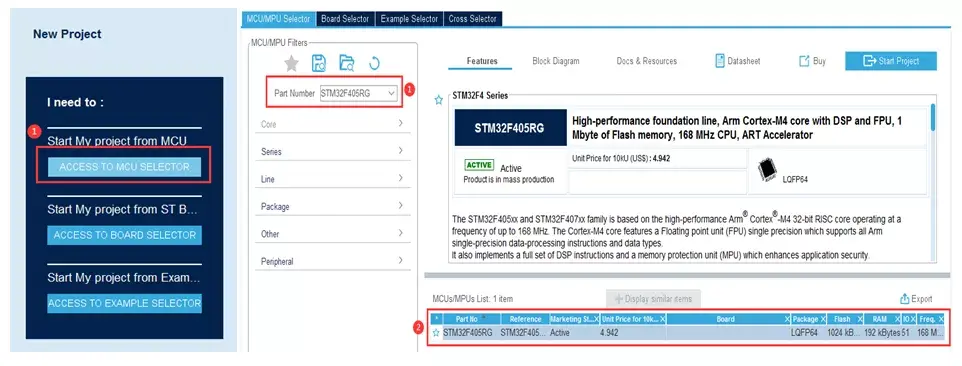962x366 pixels.
Task: Click the STM32F405RG part number cell
Action: (468, 333)
